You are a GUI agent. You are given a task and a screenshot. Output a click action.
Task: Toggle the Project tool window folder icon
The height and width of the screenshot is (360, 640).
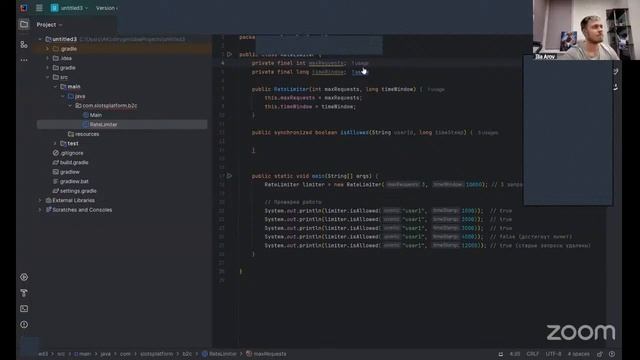tap(24, 24)
